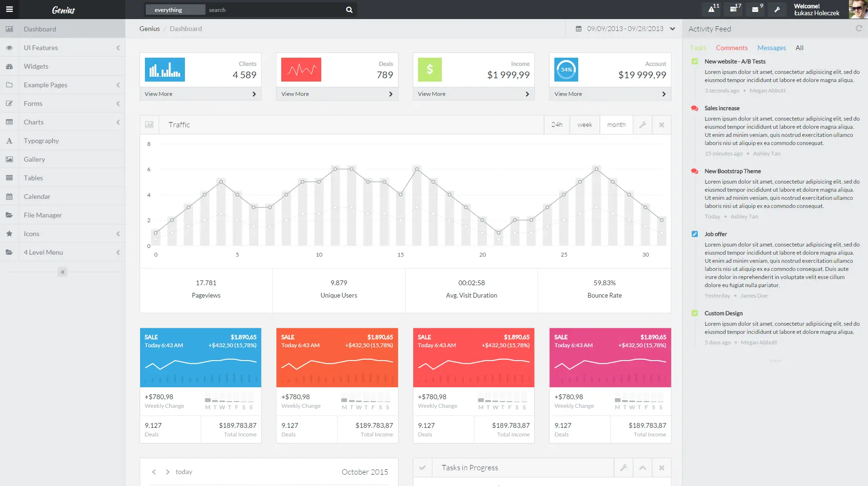Screen dimensions: 868x486
Task: Collapse the sidebar with double-arrow icon
Action: [62, 272]
